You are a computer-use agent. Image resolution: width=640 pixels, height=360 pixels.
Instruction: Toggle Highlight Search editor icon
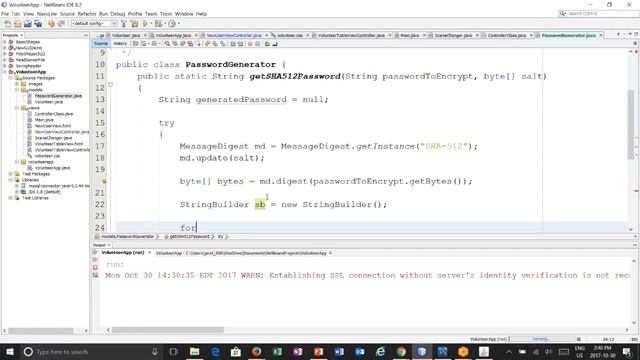pos(190,44)
